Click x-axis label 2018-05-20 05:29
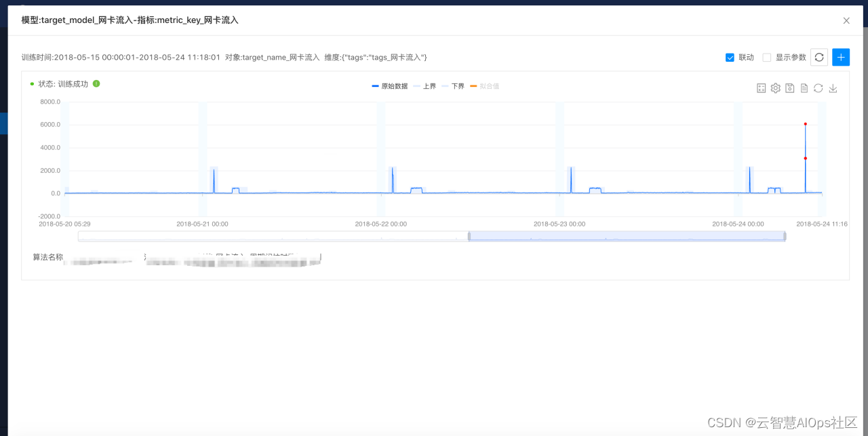The height and width of the screenshot is (436, 868). (64, 224)
